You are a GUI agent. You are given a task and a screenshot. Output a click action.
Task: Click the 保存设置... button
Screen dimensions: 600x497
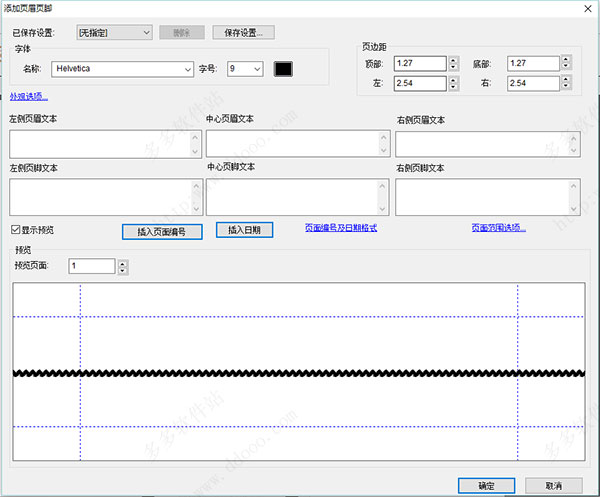[243, 33]
